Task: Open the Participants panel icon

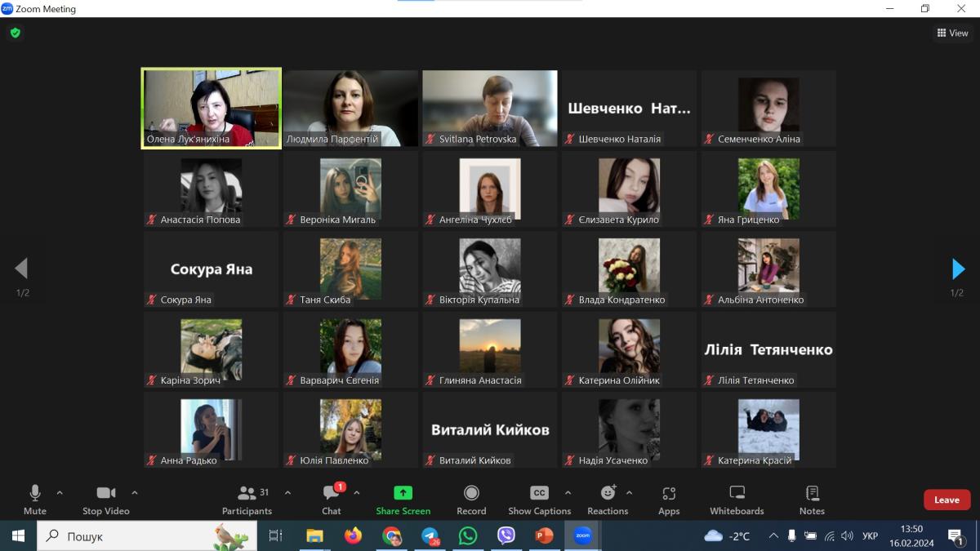Action: click(x=247, y=494)
